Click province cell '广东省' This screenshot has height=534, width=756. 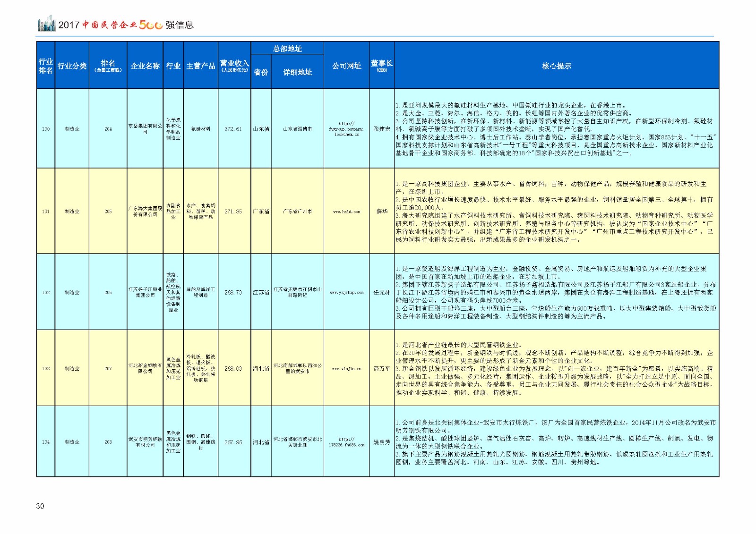(261, 212)
